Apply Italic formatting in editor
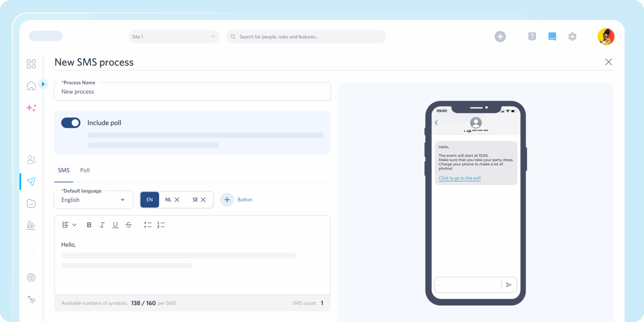The image size is (644, 322). click(x=102, y=225)
